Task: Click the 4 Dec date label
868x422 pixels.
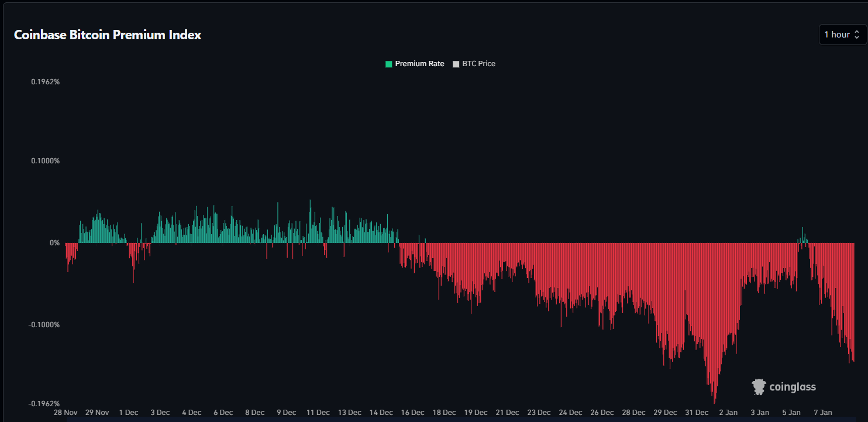Action: point(192,413)
